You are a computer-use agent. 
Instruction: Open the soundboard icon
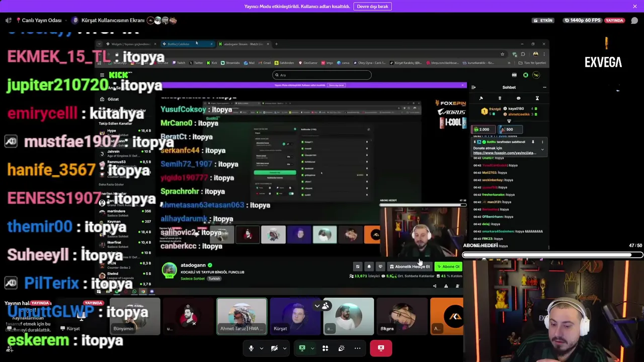tap(342, 348)
